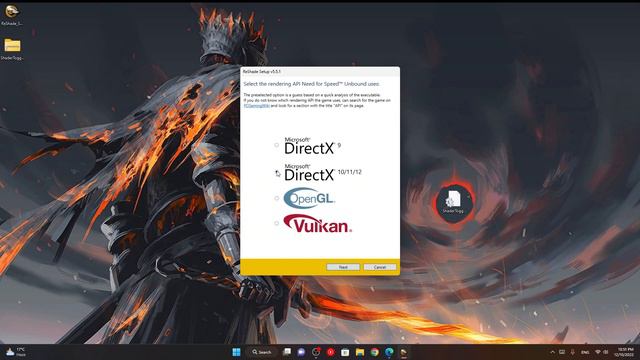
Task: Click the OpenGL logo
Action: point(309,198)
